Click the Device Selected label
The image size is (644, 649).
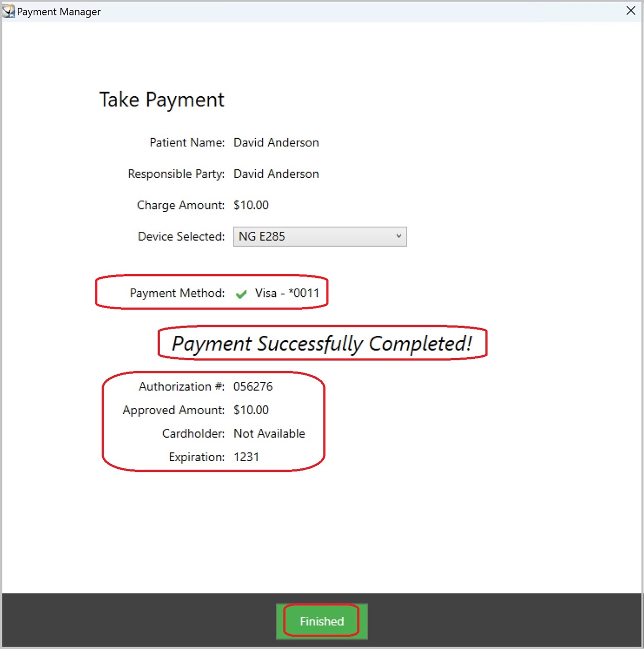pos(181,236)
